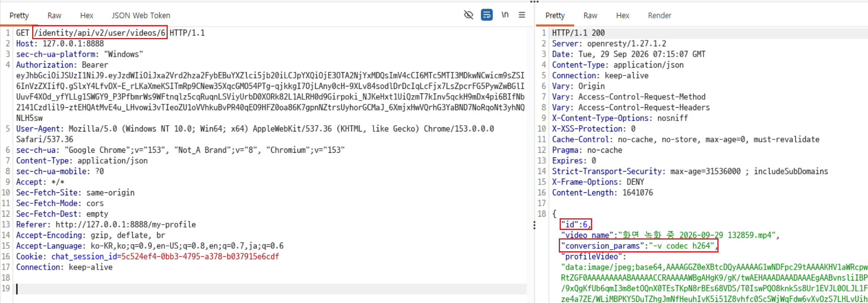
Task: Click the Server: openresty/1.27.1.2 header
Action: (x=609, y=43)
